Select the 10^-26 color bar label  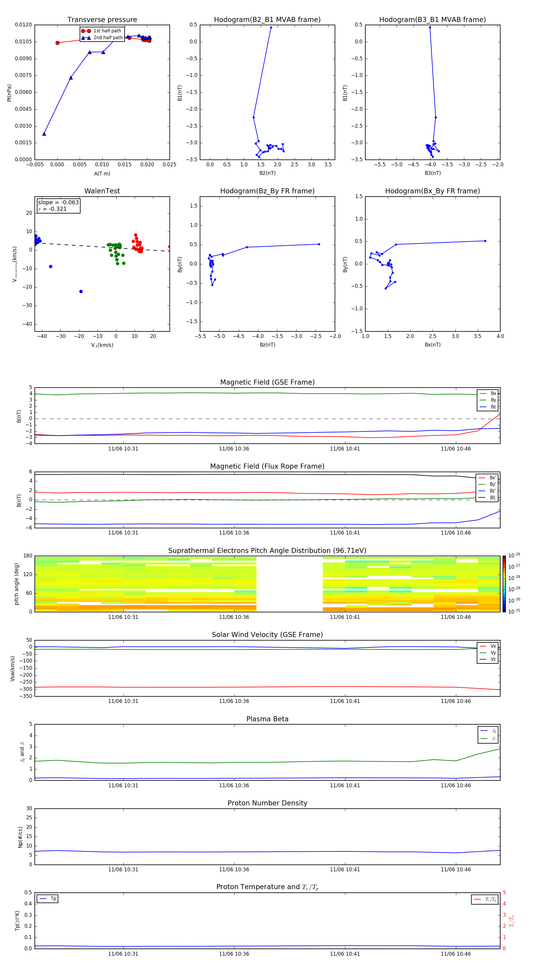point(514,555)
